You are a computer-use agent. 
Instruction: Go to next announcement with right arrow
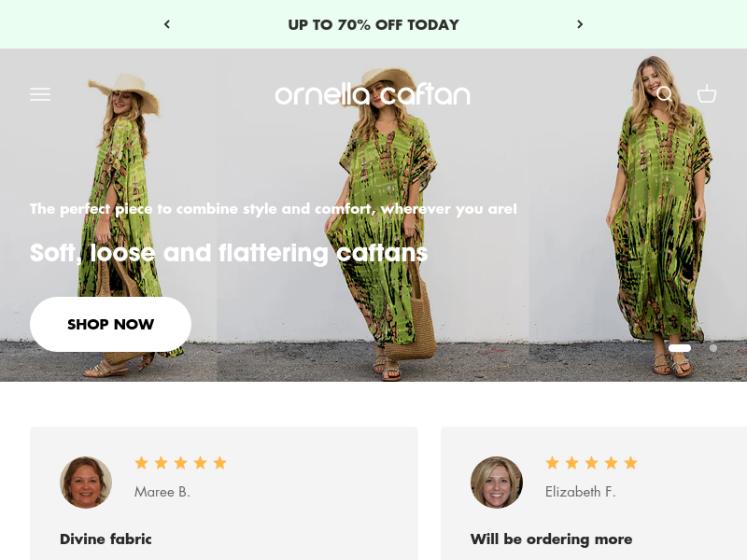tap(580, 24)
